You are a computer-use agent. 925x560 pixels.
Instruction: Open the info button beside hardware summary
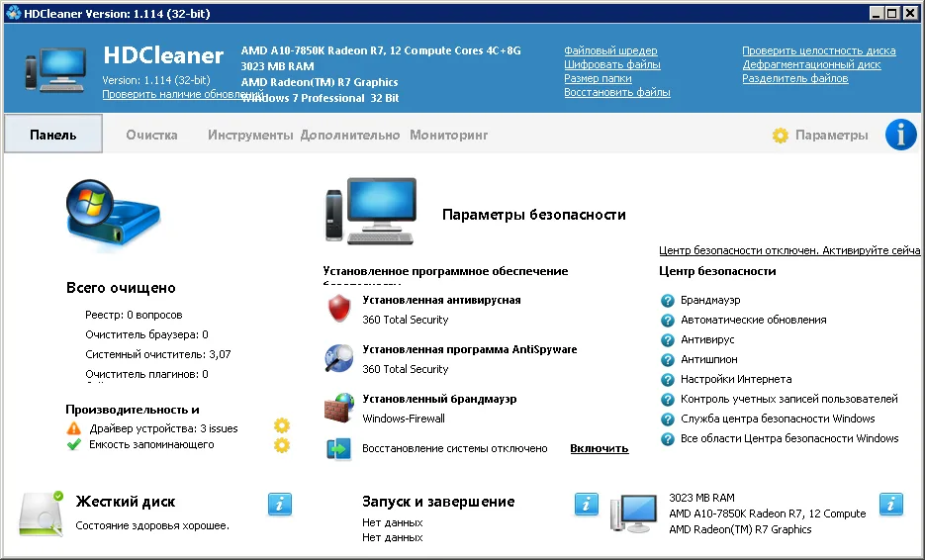(890, 505)
